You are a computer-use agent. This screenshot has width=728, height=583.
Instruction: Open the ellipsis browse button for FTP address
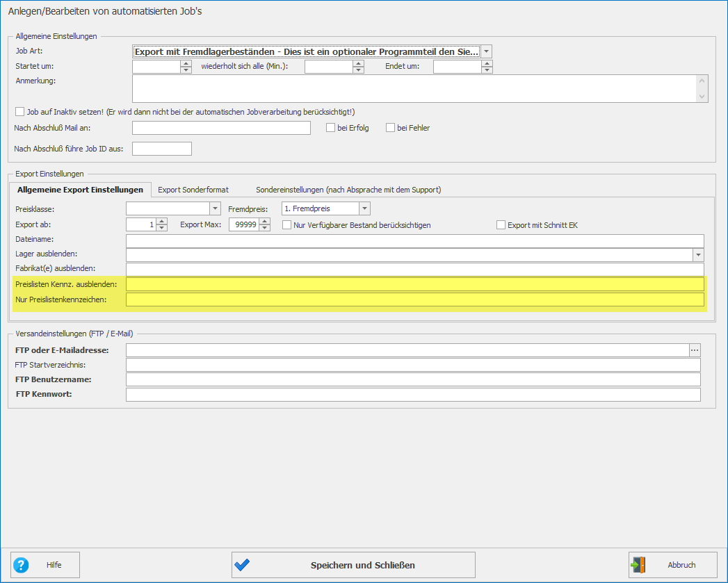[x=695, y=350]
